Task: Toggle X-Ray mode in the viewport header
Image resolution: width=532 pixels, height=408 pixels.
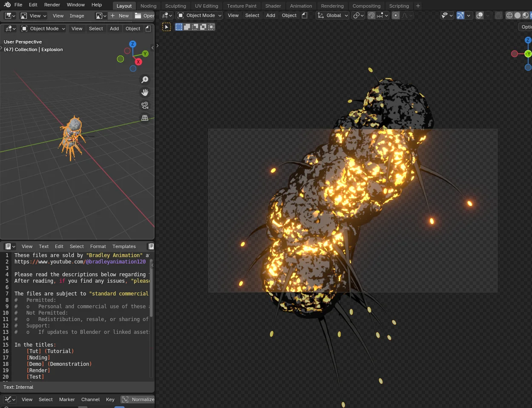Action: coord(499,15)
